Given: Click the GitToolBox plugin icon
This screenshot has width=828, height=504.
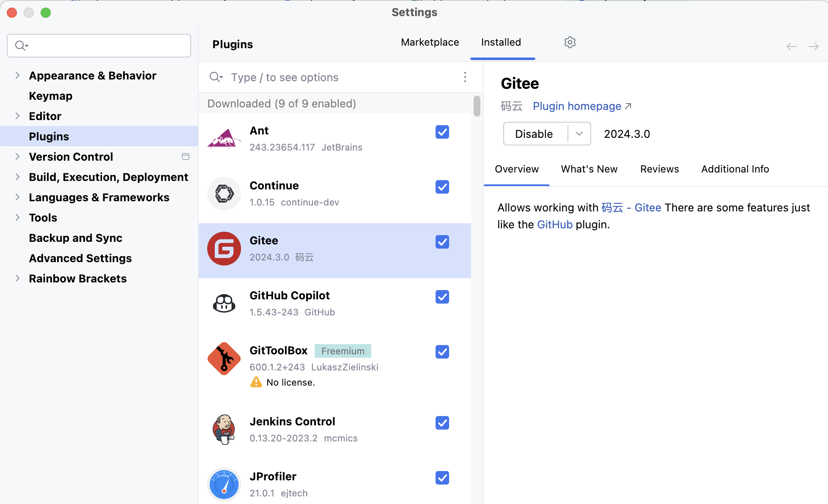Looking at the screenshot, I should pos(224,359).
